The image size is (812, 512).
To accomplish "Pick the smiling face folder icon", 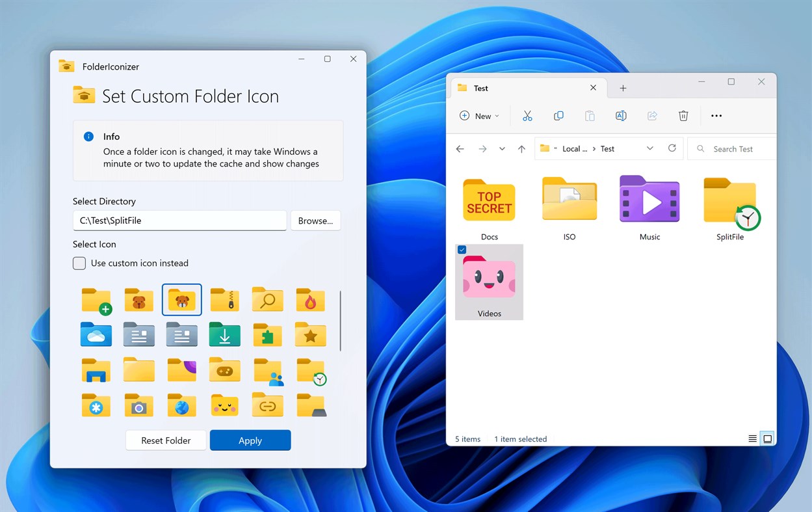I will coord(224,405).
